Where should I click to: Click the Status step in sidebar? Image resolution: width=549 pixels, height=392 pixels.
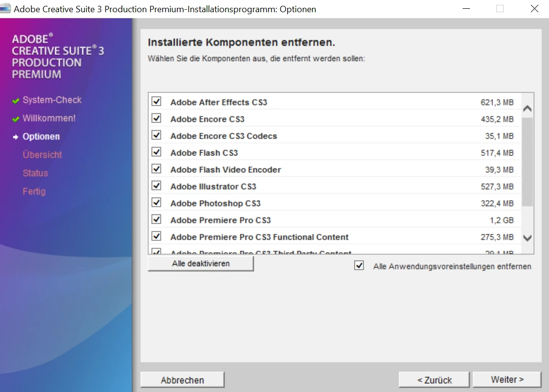(x=35, y=173)
